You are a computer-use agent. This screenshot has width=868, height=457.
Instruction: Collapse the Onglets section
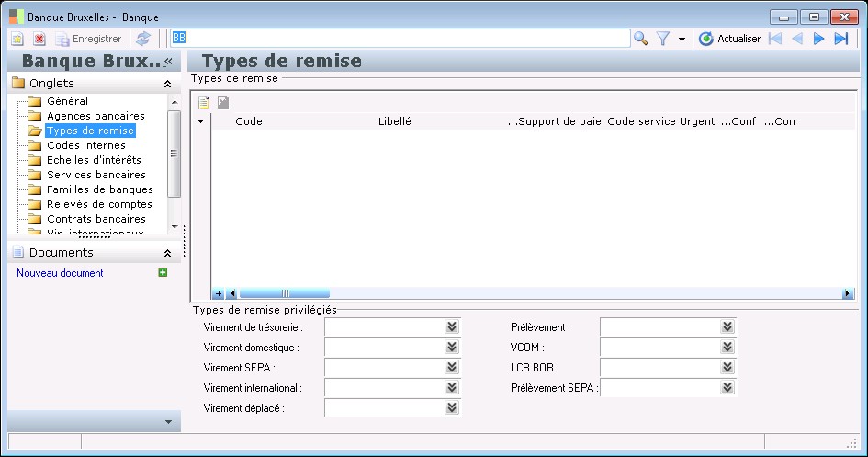tap(167, 84)
